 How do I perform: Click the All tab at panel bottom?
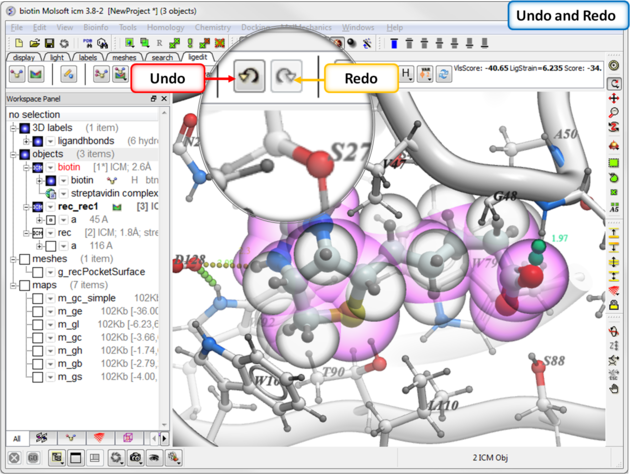(x=17, y=438)
